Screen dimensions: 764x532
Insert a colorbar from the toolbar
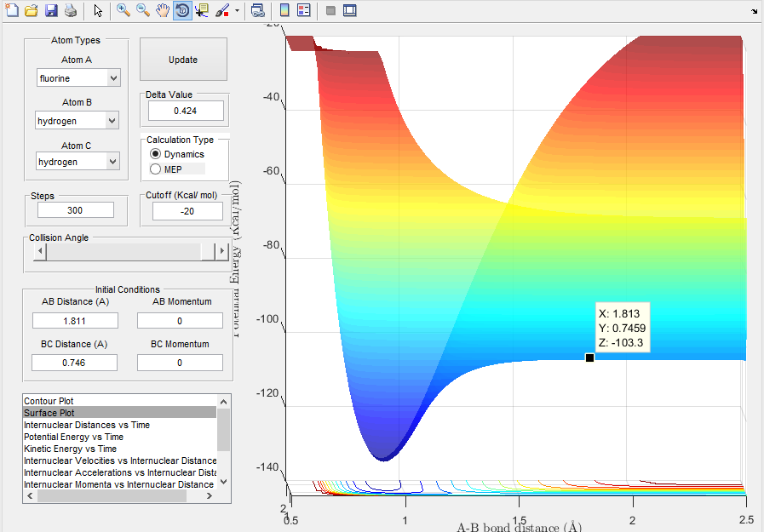pos(284,11)
